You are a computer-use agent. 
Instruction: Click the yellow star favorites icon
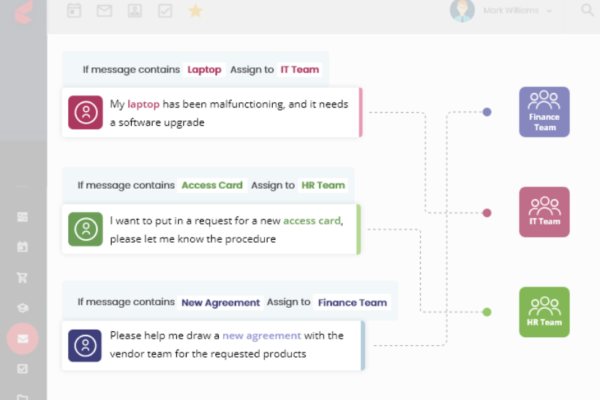pos(195,11)
